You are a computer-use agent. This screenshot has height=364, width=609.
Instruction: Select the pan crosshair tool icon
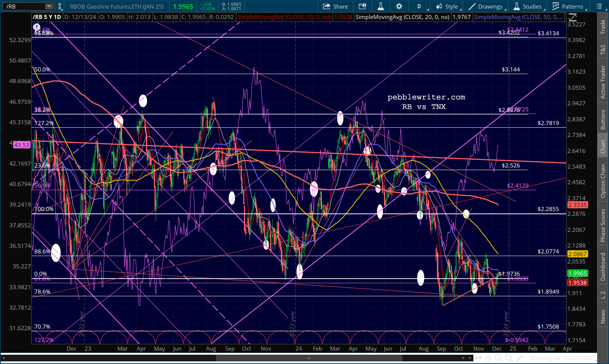point(488,358)
